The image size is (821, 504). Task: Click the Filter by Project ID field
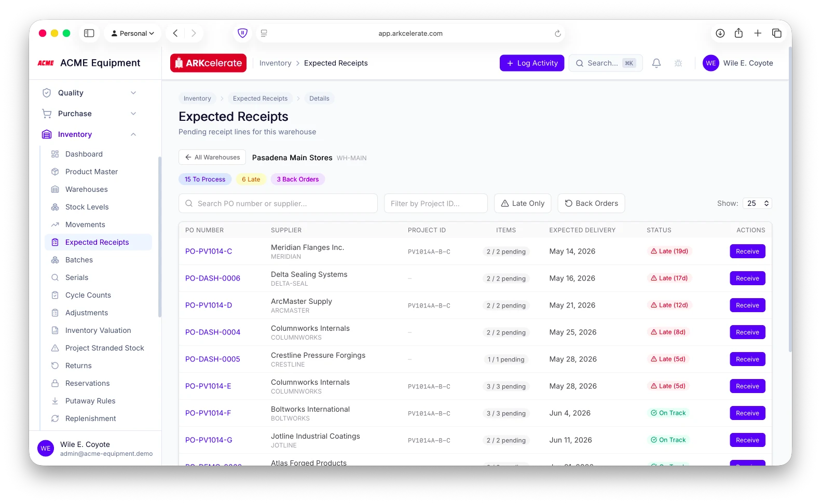pos(436,203)
